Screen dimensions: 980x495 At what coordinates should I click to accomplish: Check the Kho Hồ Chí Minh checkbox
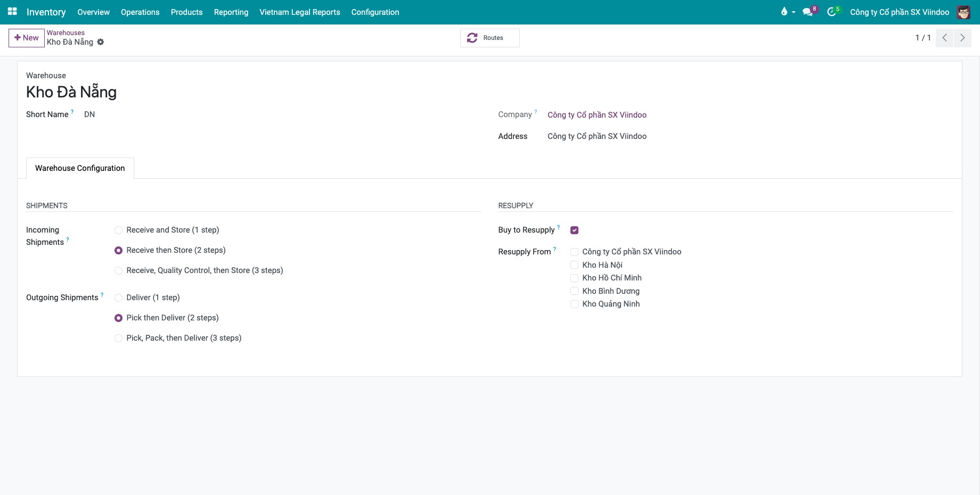[x=574, y=278]
